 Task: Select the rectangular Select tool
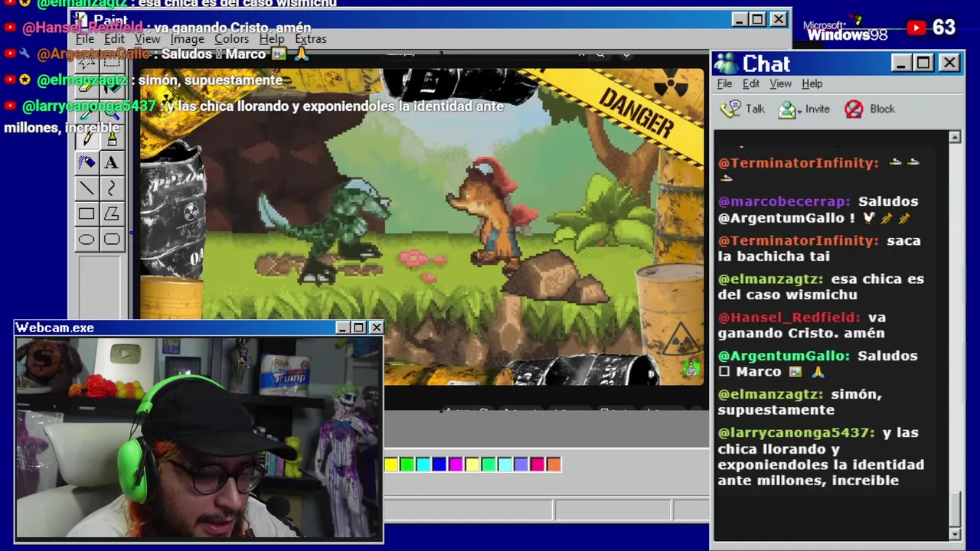coord(112,63)
